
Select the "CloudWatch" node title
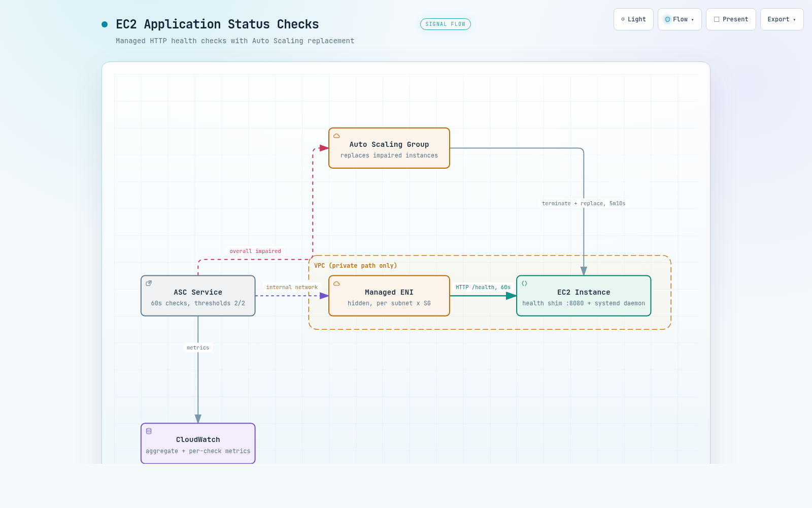(198, 440)
